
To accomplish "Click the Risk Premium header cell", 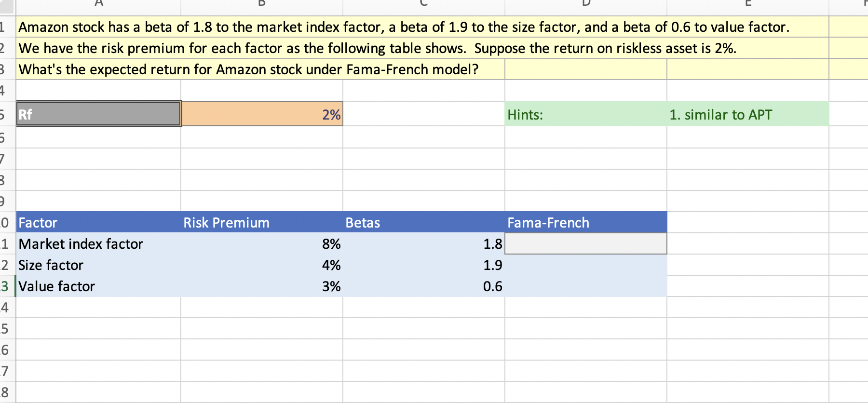I will point(262,223).
